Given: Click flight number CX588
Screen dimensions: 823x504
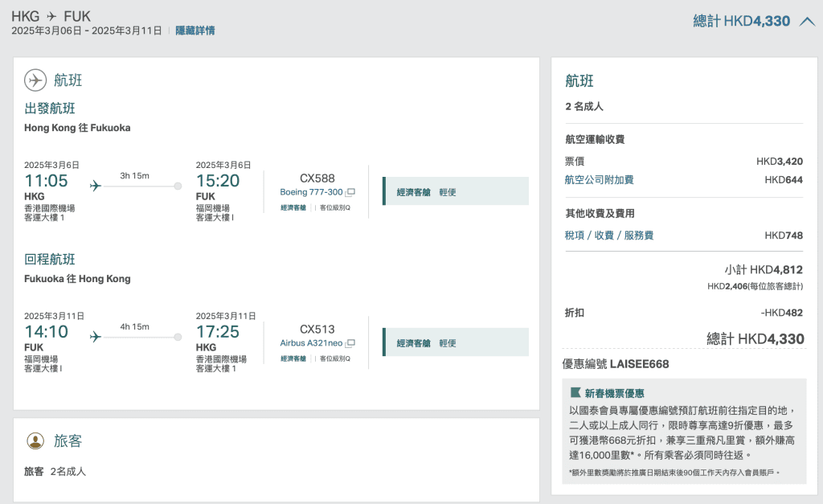Looking at the screenshot, I should click(x=317, y=178).
